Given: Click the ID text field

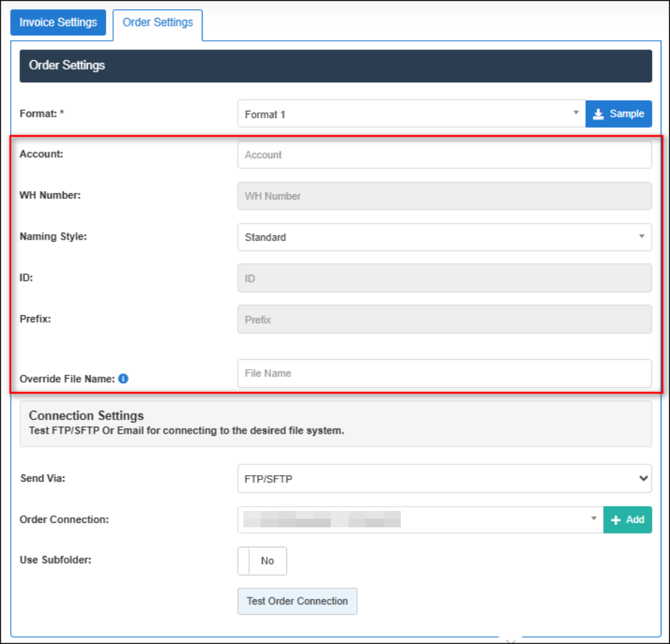Looking at the screenshot, I should point(444,278).
